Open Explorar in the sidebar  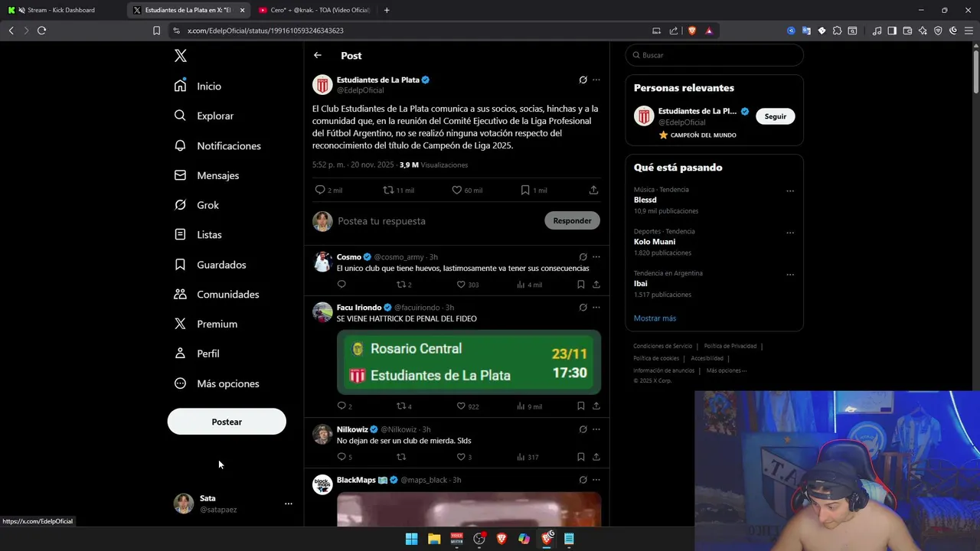pyautogui.click(x=204, y=116)
